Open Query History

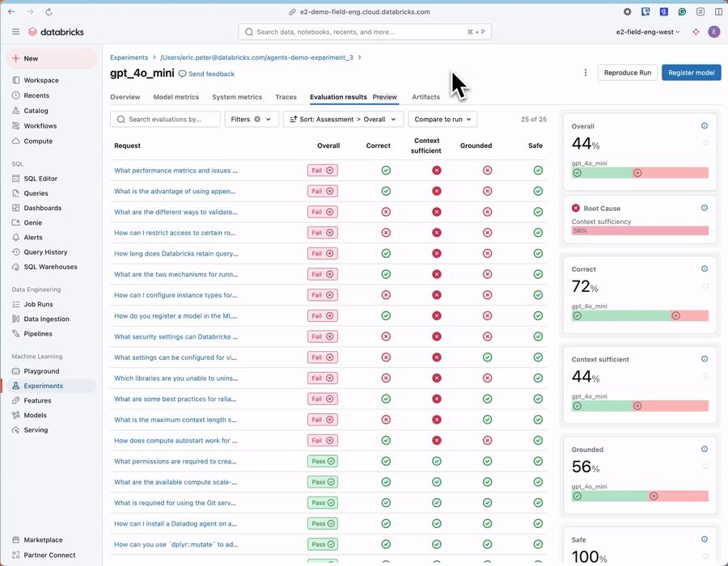45,252
